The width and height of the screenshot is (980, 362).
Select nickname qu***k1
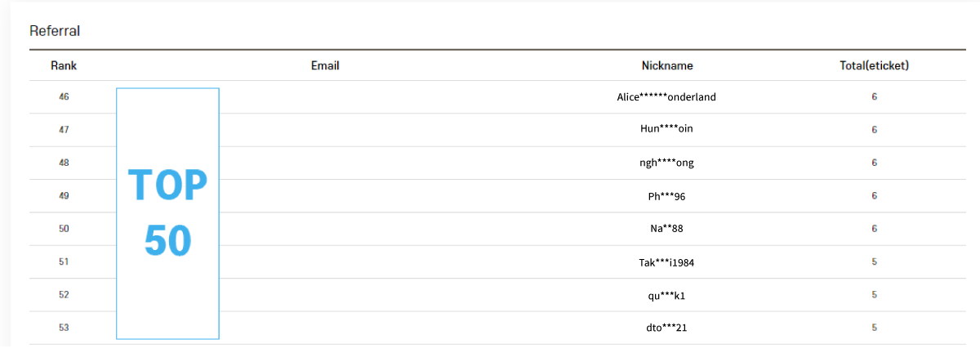click(666, 295)
